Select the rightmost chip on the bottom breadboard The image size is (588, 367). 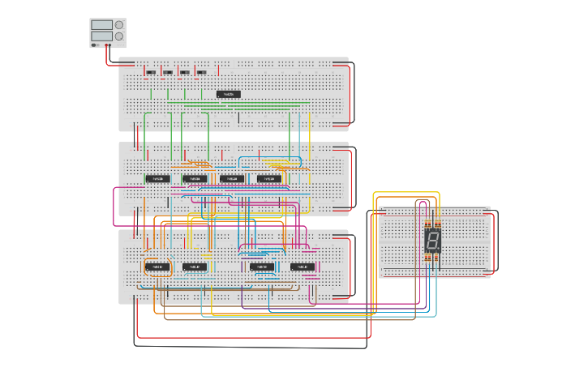click(303, 267)
